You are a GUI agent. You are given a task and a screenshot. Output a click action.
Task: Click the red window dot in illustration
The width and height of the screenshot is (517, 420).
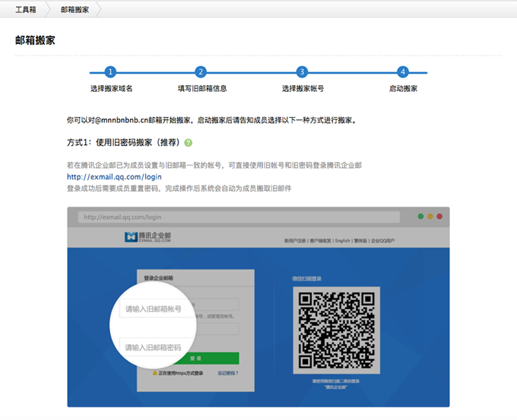(x=441, y=217)
